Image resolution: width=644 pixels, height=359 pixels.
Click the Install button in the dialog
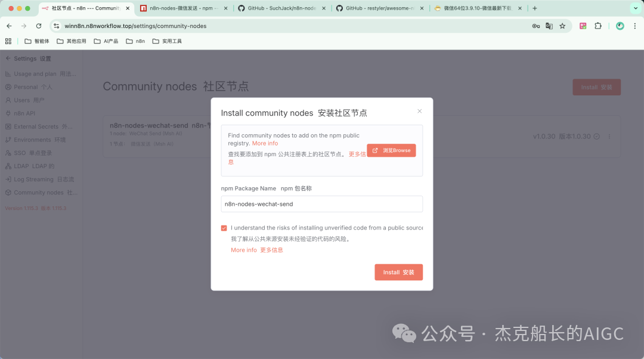click(398, 273)
